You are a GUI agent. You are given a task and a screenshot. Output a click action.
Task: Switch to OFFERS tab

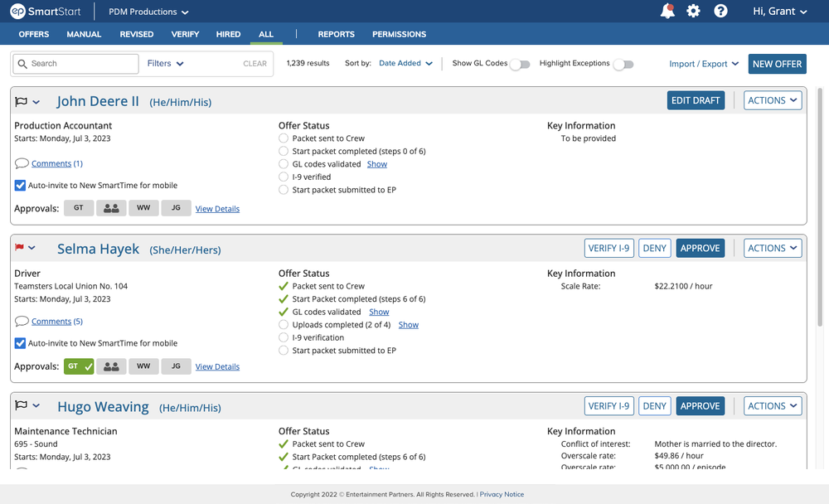pos(34,34)
